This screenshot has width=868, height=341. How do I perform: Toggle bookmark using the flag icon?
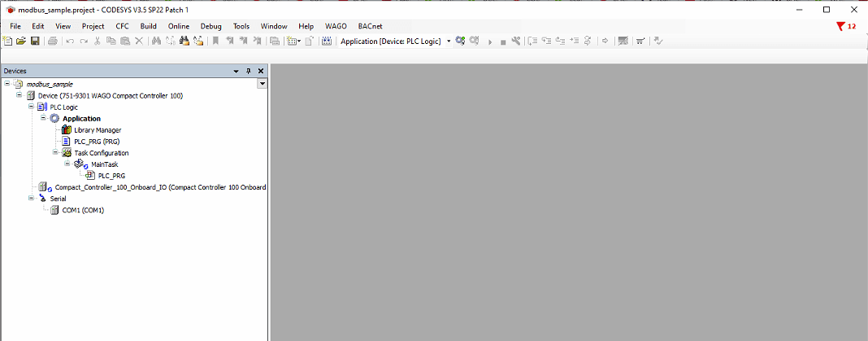tap(215, 41)
